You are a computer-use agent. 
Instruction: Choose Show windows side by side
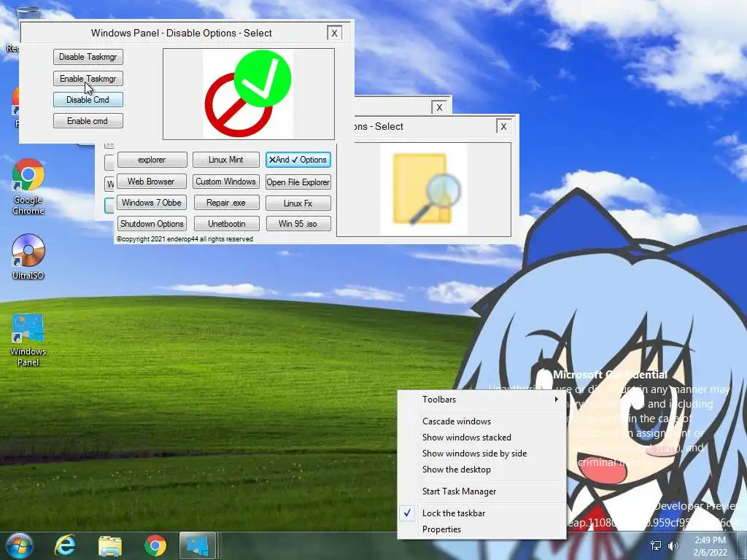click(x=482, y=454)
